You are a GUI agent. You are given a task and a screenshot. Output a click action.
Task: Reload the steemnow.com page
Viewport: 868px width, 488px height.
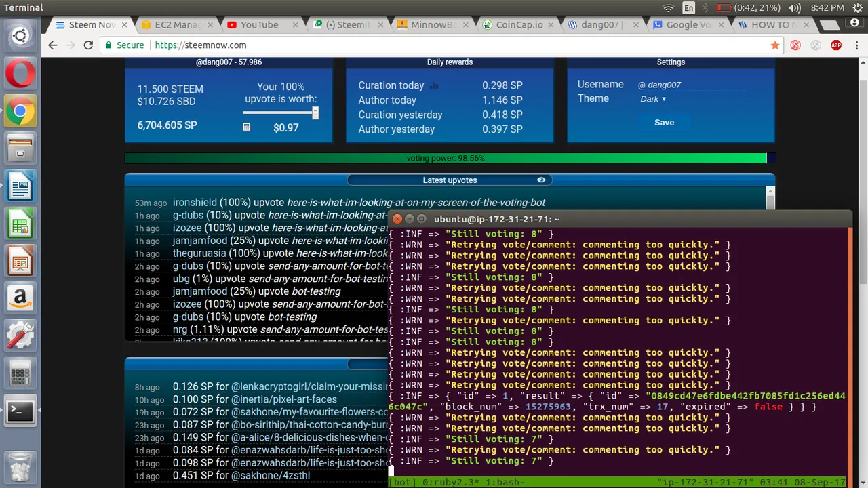[88, 45]
